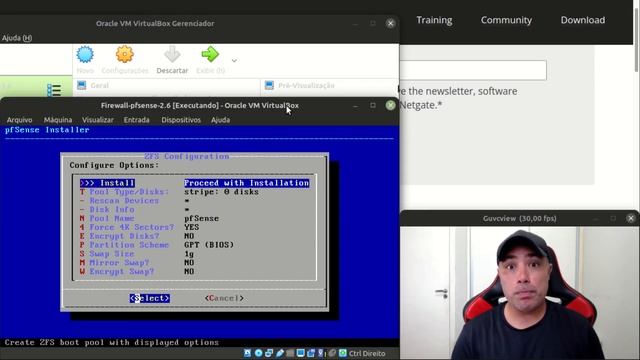
Task: Click the Firewall-pfsense-2.6 window title bar
Action: coord(200,105)
